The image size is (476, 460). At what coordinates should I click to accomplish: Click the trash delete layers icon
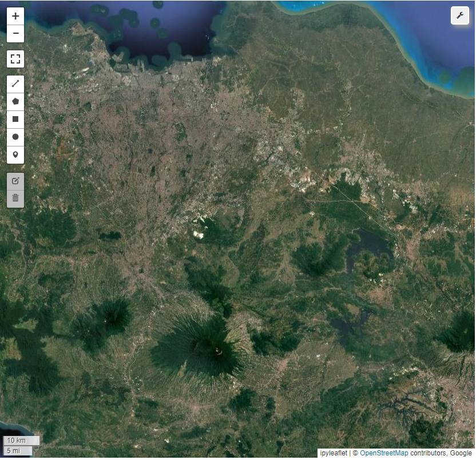tap(15, 199)
